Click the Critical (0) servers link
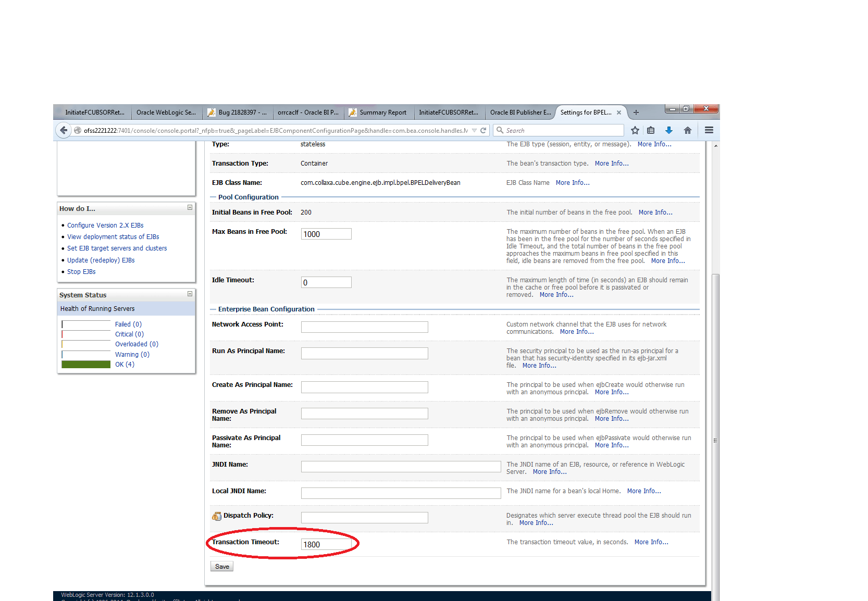The image size is (868, 601). pos(129,334)
